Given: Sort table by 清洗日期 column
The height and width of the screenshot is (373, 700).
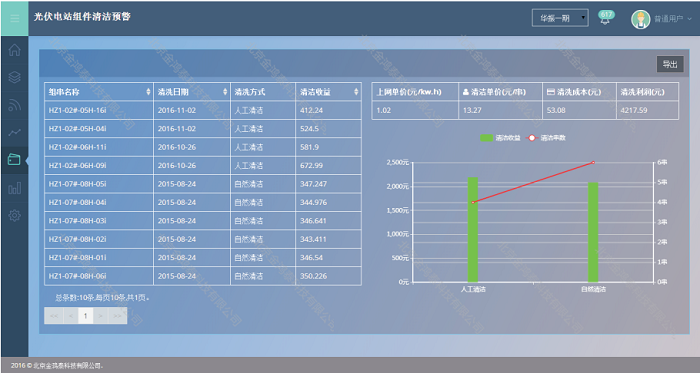Looking at the screenshot, I should click(192, 92).
